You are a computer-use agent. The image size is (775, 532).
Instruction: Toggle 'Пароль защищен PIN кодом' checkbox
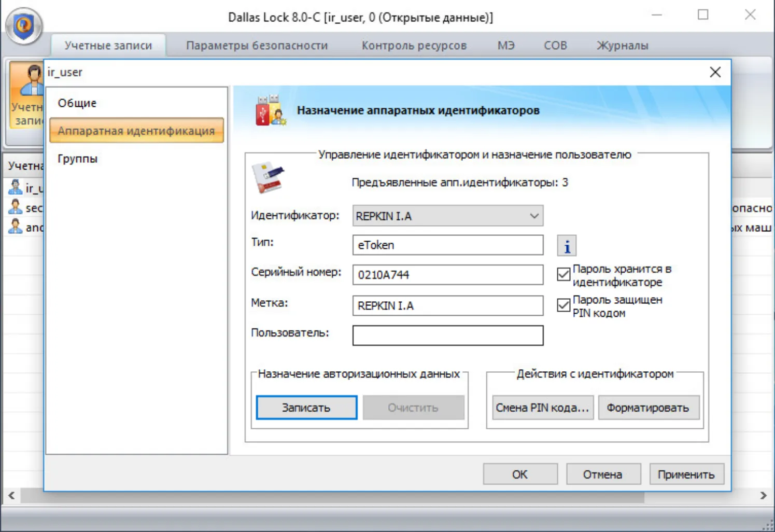[563, 305]
